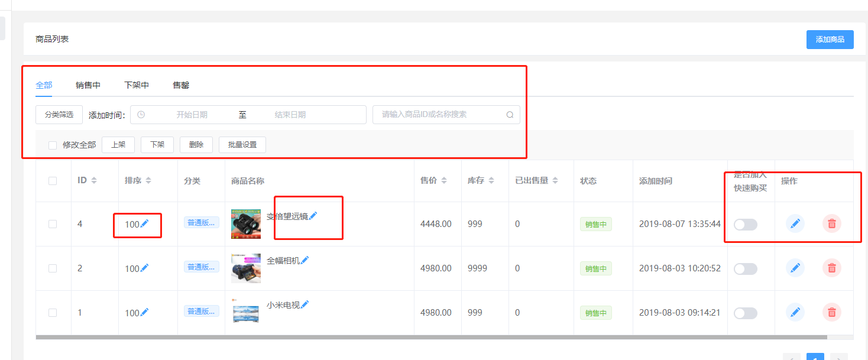The height and width of the screenshot is (360, 868).
Task: Open the 批量设置 button
Action: pyautogui.click(x=242, y=145)
